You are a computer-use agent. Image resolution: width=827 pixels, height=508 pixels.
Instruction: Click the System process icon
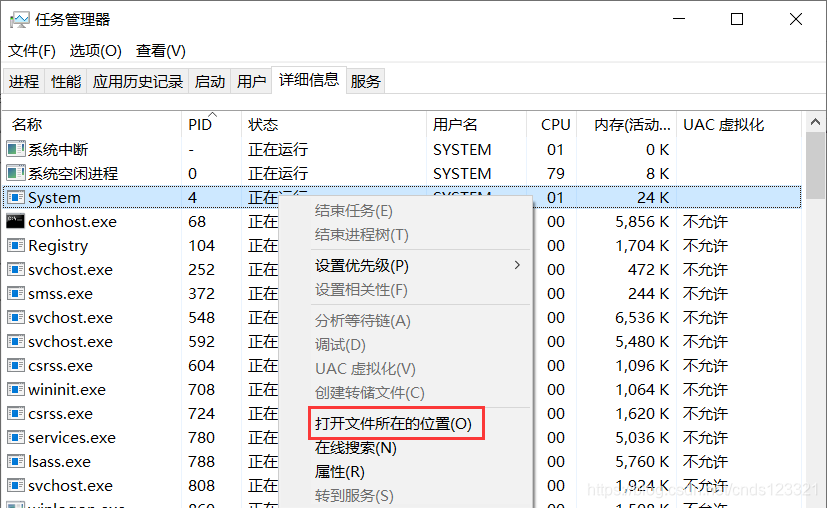[16, 198]
